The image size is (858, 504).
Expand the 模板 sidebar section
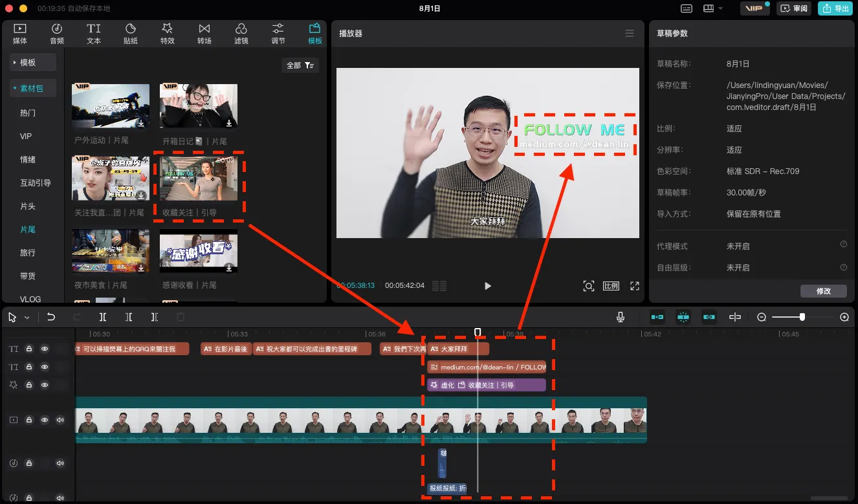(x=33, y=62)
